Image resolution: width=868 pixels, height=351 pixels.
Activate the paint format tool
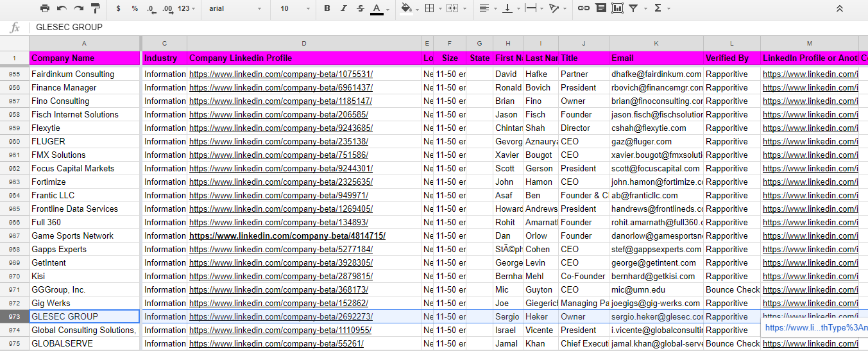pyautogui.click(x=96, y=8)
